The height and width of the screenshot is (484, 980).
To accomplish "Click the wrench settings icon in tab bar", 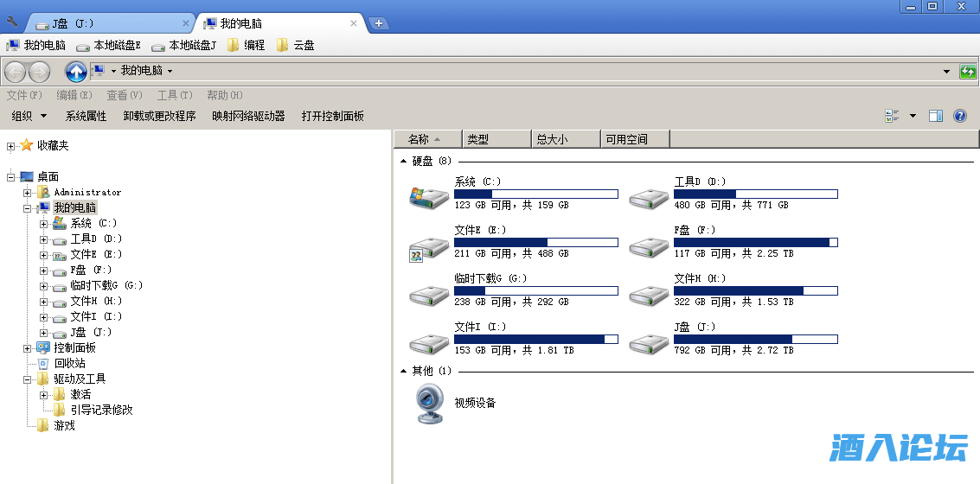I will click(x=12, y=22).
